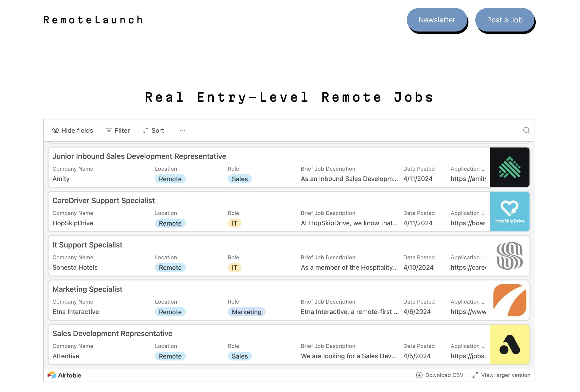This screenshot has height=392, width=580.
Task: Click the description starting 'As an Inbound Sales Developm...'
Action: point(349,179)
